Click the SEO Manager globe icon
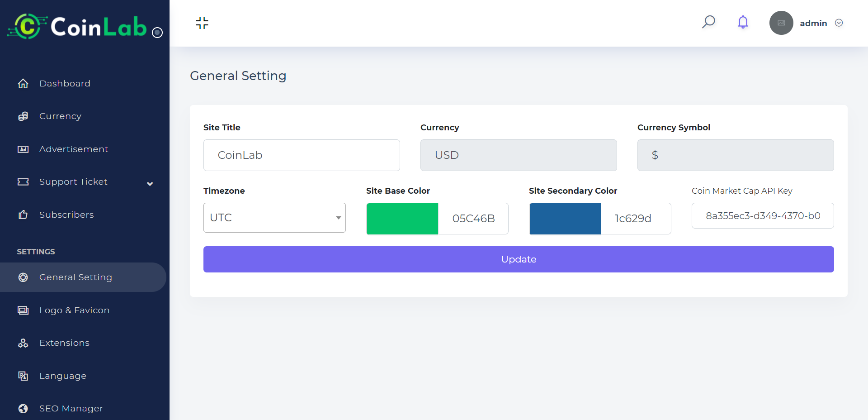The image size is (868, 420). click(x=23, y=409)
